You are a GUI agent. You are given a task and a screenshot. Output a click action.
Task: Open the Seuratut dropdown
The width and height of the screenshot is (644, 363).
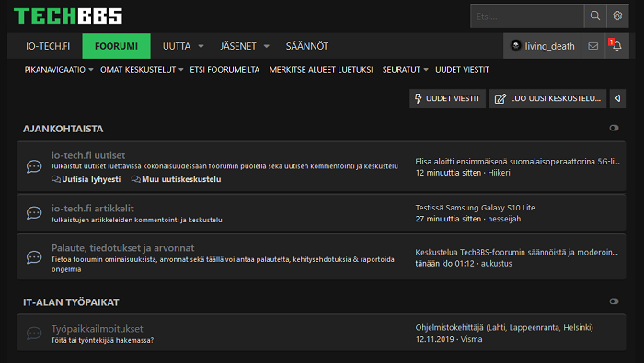(405, 70)
